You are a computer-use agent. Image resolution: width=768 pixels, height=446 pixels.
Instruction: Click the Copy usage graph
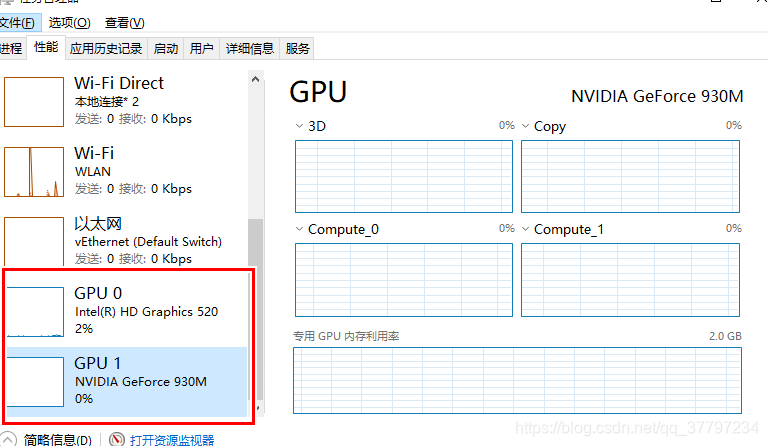[x=630, y=177]
